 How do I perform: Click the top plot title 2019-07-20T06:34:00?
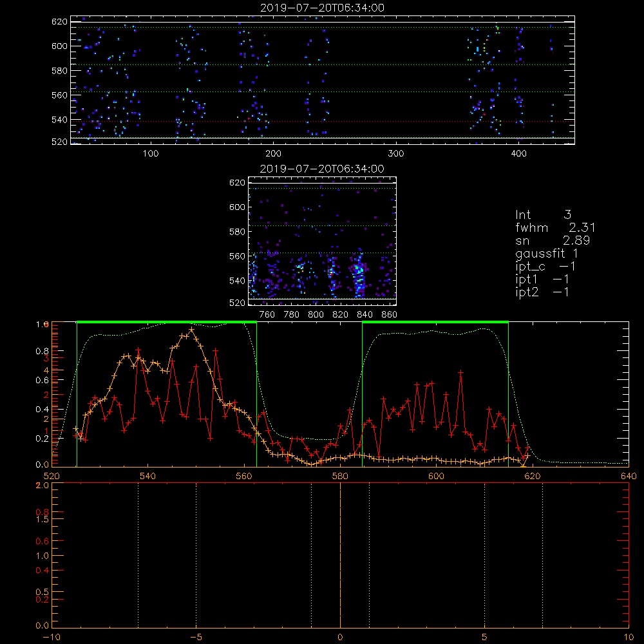pos(323,8)
